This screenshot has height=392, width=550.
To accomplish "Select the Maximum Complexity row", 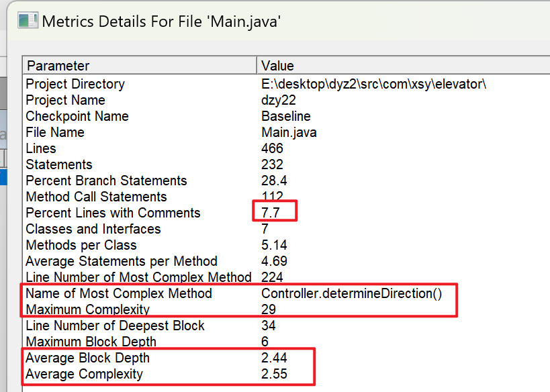I will click(x=287, y=309).
